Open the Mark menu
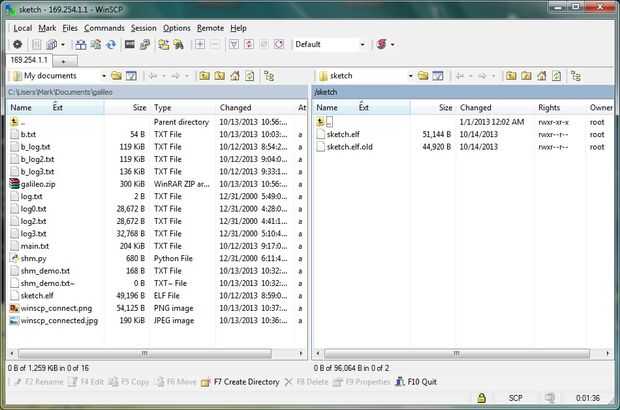 47,28
